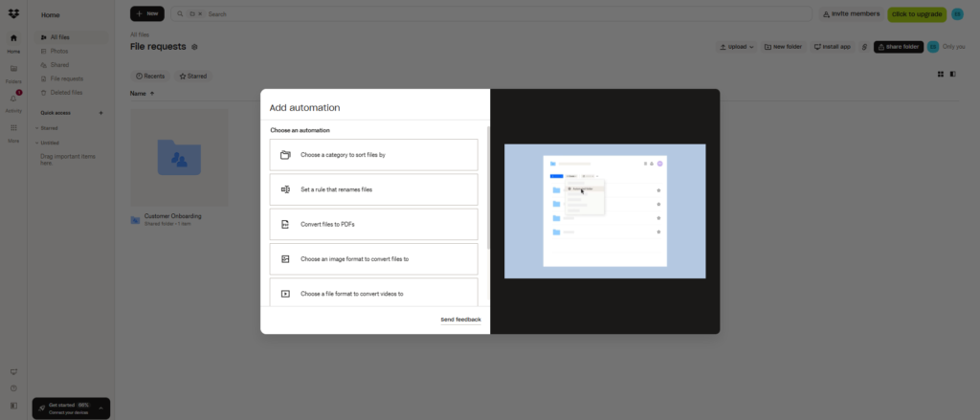980x420 pixels.
Task: Click the Folders icon in left rail
Action: (x=13, y=69)
